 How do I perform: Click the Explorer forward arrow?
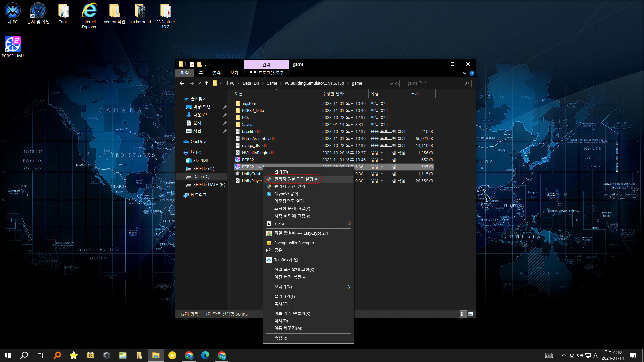(x=192, y=83)
